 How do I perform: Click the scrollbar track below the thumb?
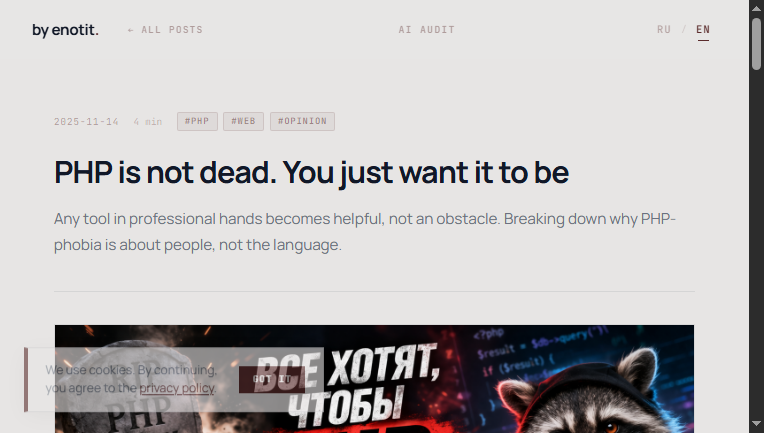point(756,244)
